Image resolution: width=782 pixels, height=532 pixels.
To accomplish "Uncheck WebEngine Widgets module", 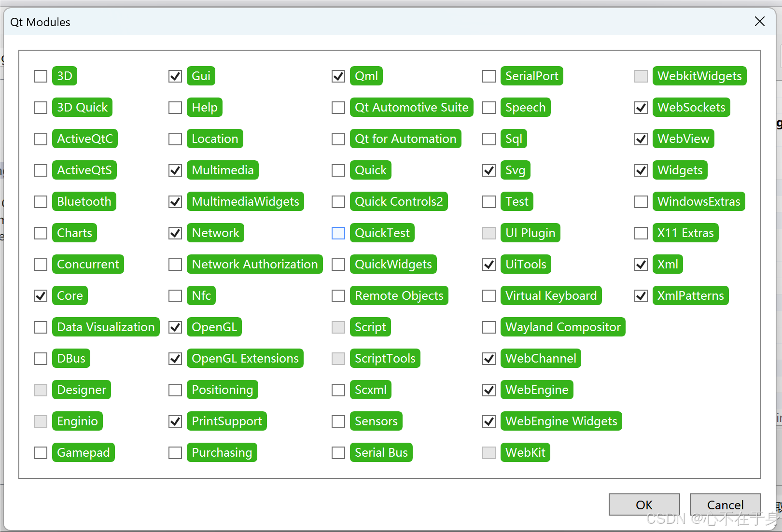I will coord(489,421).
